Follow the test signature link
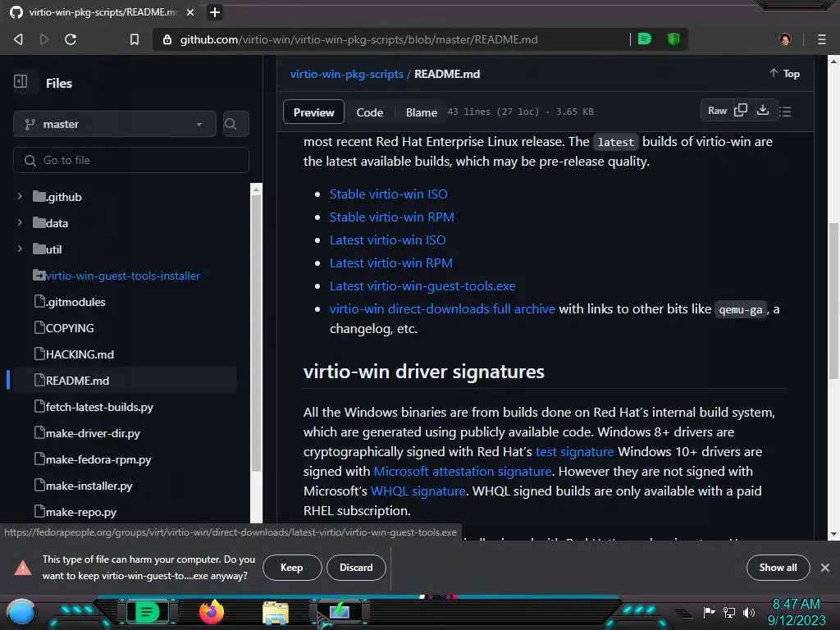The image size is (840, 630). 575,452
